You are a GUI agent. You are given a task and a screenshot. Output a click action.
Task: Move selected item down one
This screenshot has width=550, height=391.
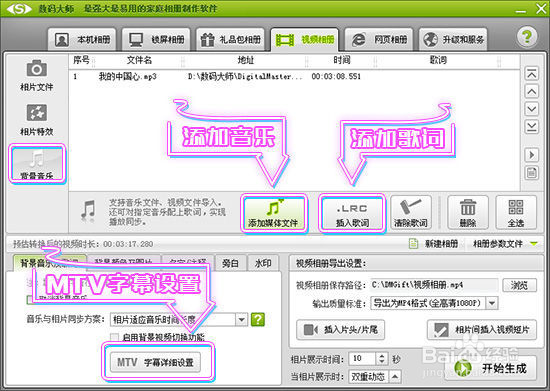[531, 109]
